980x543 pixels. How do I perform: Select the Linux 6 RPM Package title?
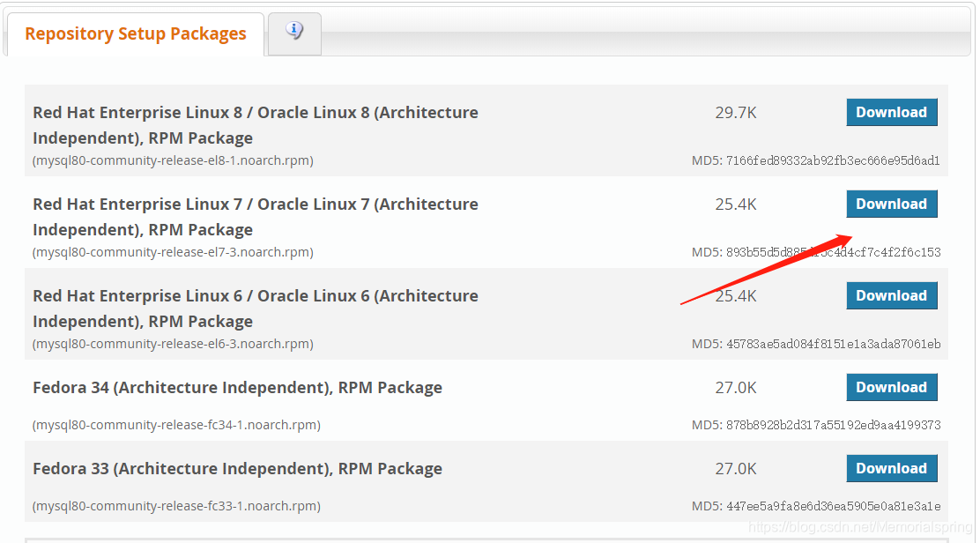click(255, 309)
